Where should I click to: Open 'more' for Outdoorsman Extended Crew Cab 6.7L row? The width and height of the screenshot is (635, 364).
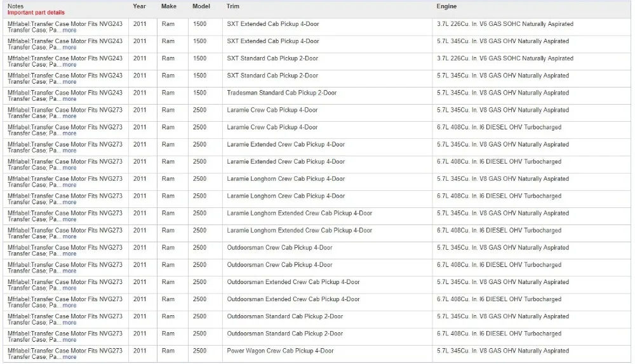69,306
